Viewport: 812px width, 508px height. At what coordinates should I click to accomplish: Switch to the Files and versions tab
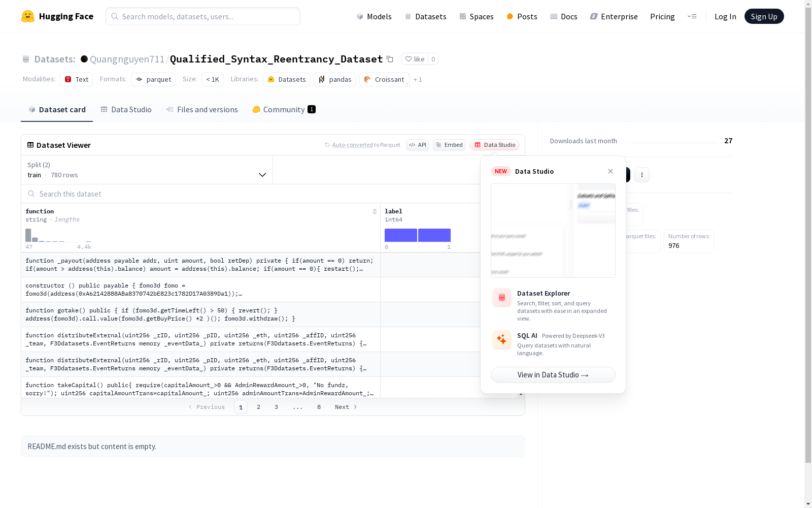[202, 110]
